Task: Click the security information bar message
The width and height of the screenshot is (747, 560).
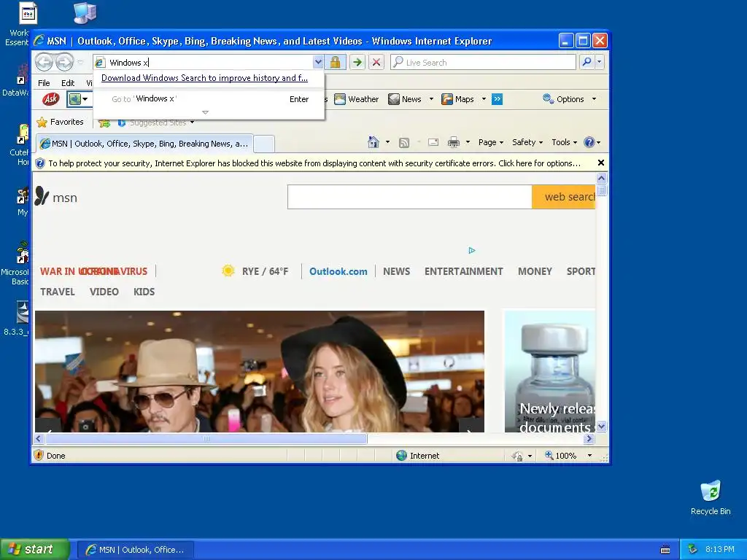Action: (314, 163)
